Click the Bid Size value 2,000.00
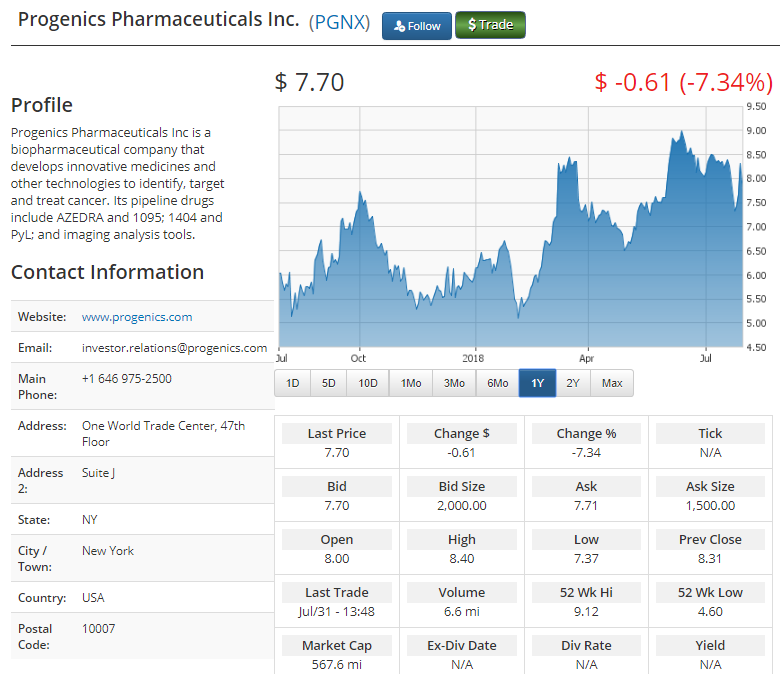The height and width of the screenshot is (674, 780). tap(462, 506)
